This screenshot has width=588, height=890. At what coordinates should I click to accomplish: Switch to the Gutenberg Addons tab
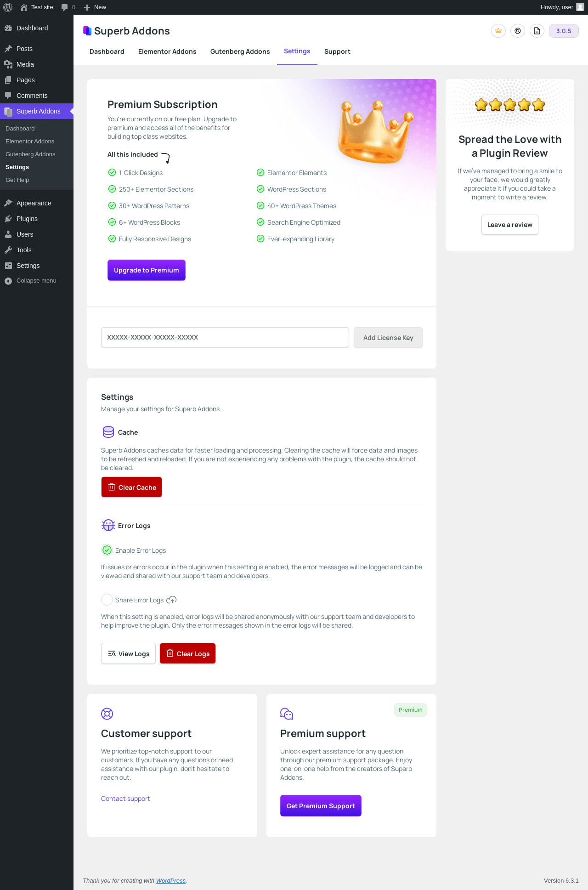click(240, 51)
